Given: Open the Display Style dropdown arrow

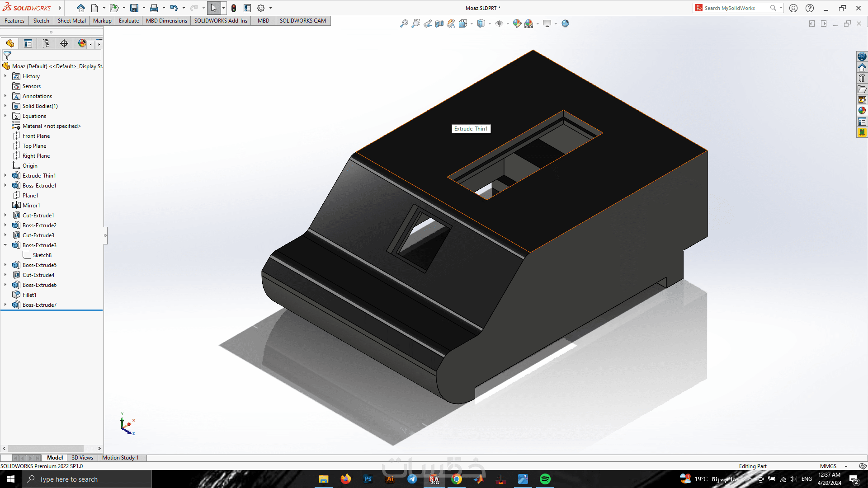Looking at the screenshot, I should (490, 23).
